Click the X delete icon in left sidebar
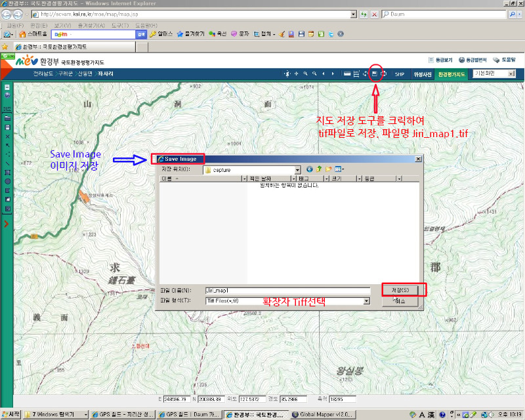 click(x=7, y=136)
